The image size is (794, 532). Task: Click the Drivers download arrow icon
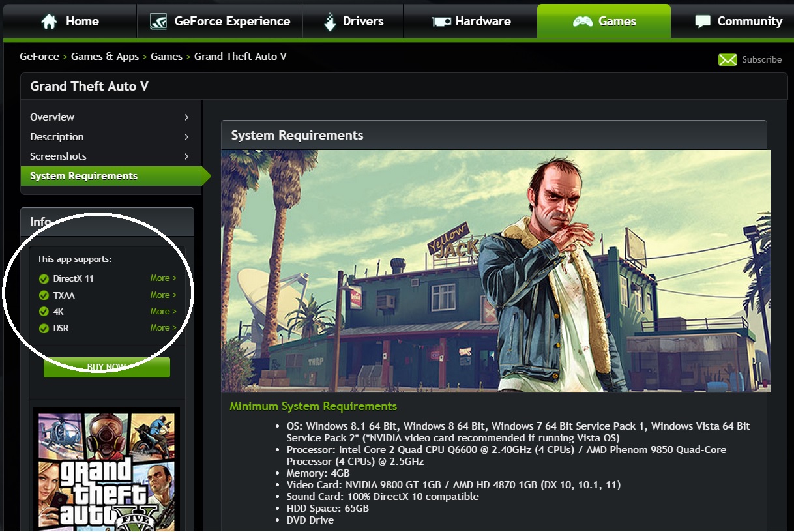[331, 22]
